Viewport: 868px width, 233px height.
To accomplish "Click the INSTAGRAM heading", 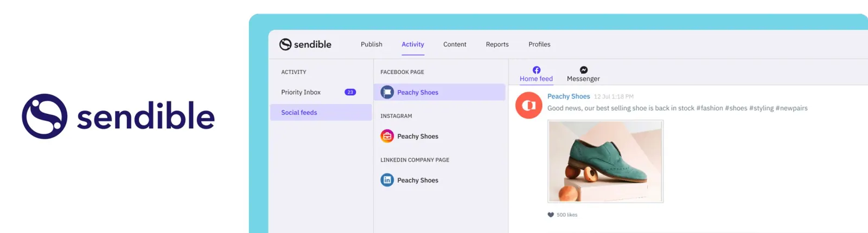I will 396,116.
